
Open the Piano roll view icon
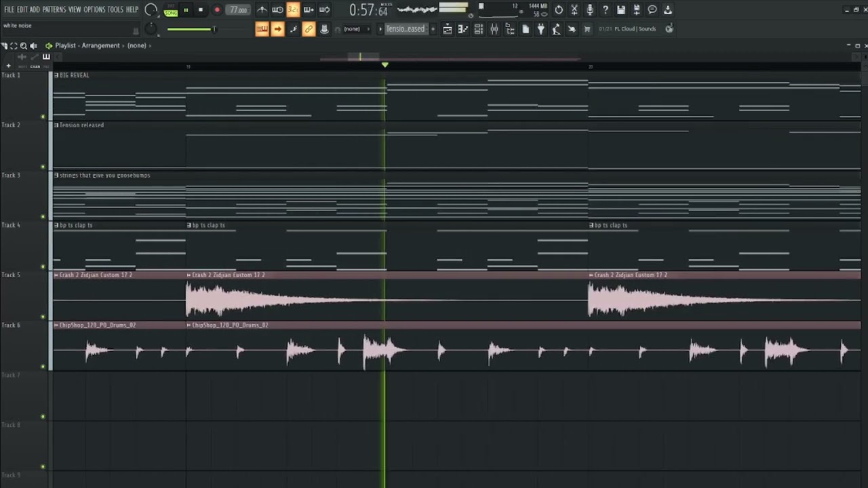[x=463, y=29]
